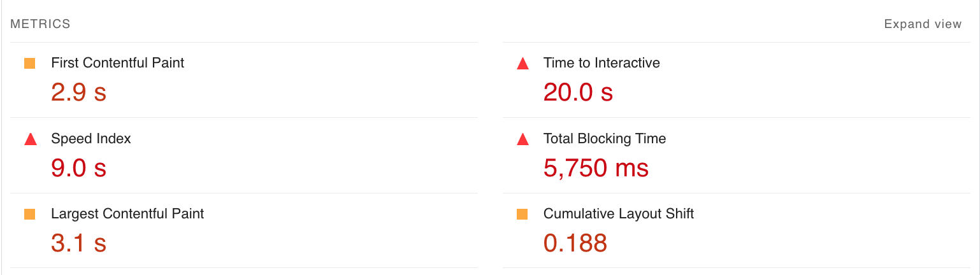The width and height of the screenshot is (980, 275).
Task: Select the Largest Contentful Paint label
Action: click(127, 214)
